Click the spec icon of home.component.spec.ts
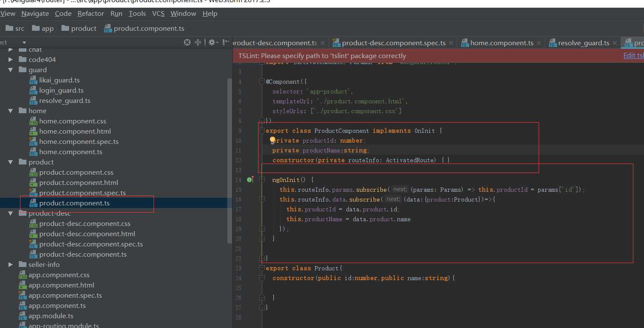The height and width of the screenshot is (328, 644). click(x=33, y=142)
